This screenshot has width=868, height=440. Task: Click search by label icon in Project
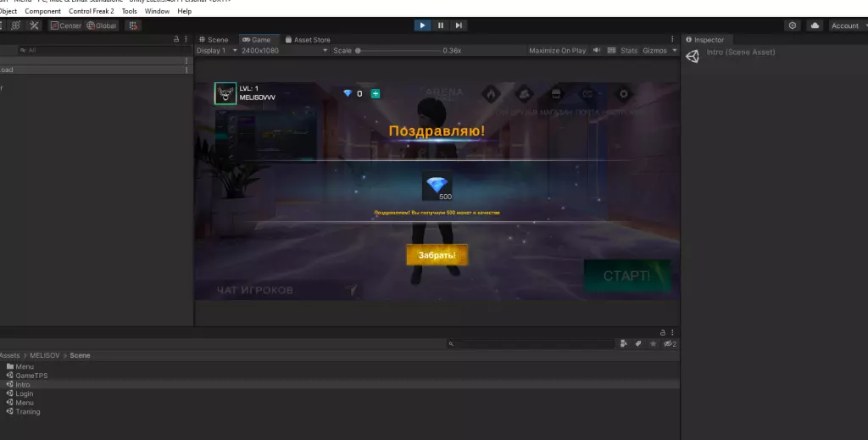(x=637, y=343)
